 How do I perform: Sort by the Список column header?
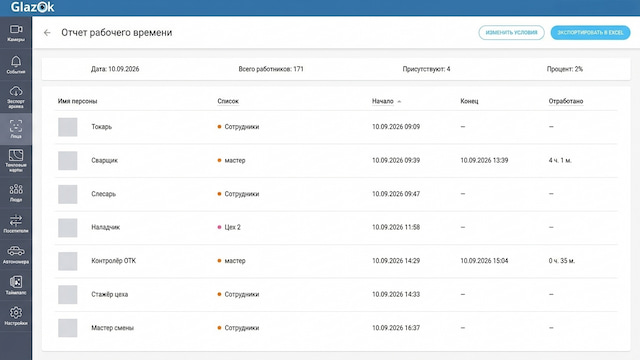(228, 101)
